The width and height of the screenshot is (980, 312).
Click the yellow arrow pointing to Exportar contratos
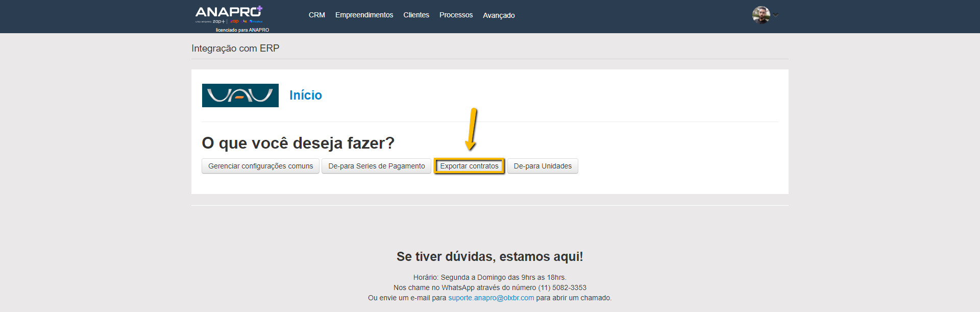coord(471,129)
